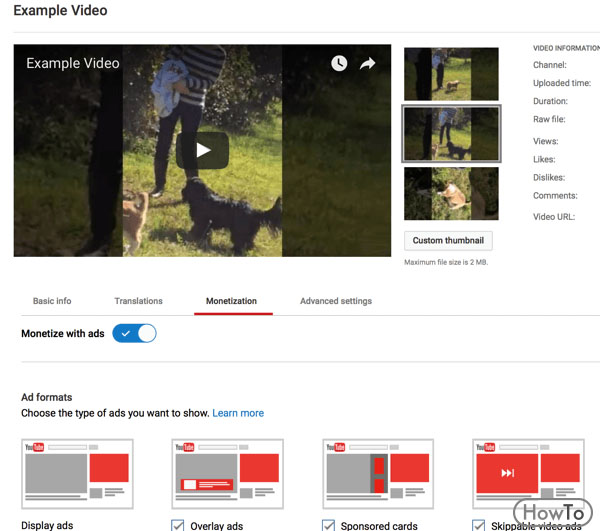Viewport: 600px width, 531px height.
Task: Click the Example Video title in player
Action: pyautogui.click(x=73, y=63)
